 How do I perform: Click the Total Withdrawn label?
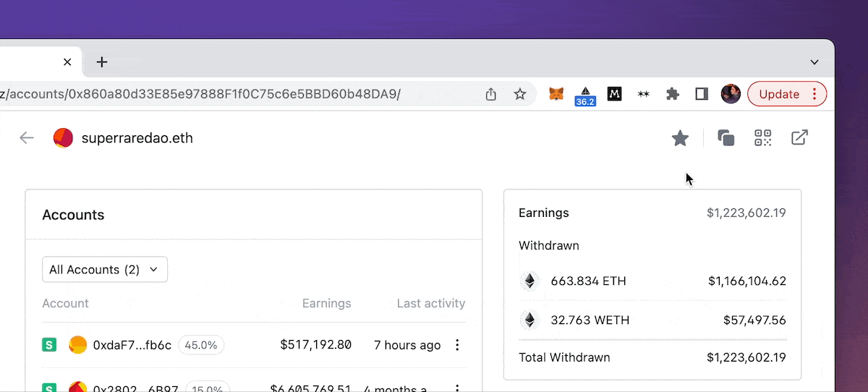[x=564, y=357]
